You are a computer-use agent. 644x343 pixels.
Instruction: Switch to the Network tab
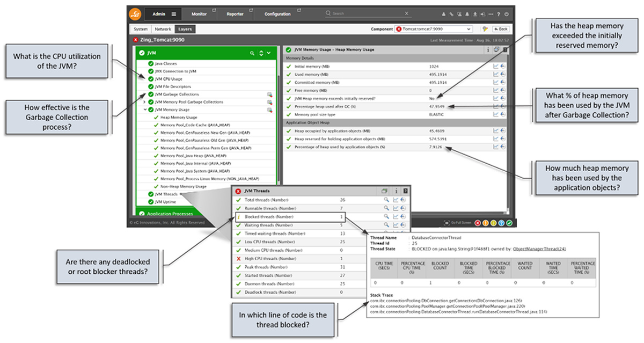pos(163,29)
